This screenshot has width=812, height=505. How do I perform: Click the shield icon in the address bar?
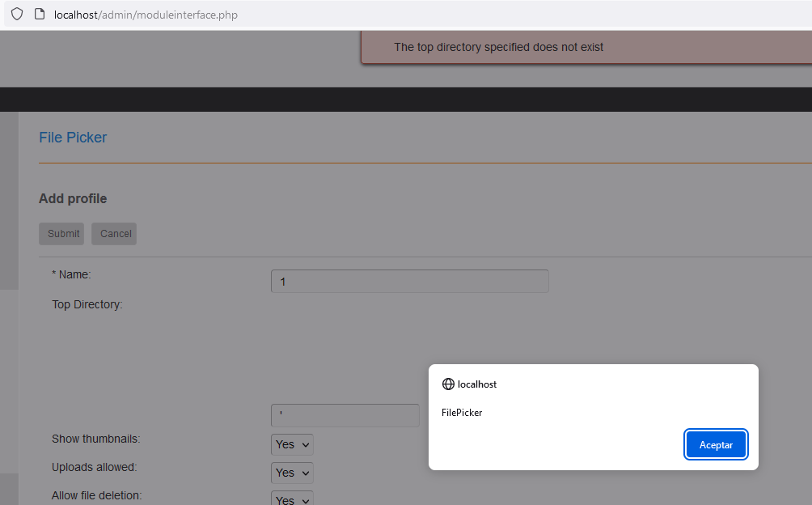[x=16, y=15]
